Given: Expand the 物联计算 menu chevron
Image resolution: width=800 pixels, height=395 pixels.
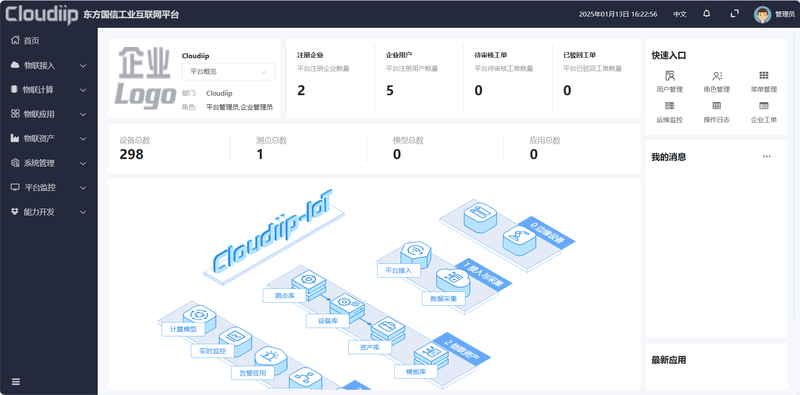Looking at the screenshot, I should 83,90.
